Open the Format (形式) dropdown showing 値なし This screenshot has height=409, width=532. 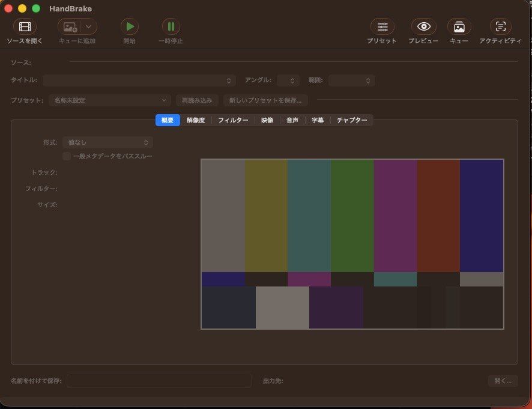click(x=107, y=142)
